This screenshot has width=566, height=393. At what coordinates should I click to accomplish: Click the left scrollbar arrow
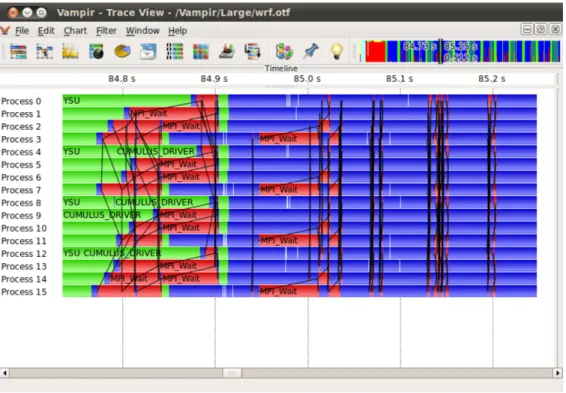tap(5, 373)
